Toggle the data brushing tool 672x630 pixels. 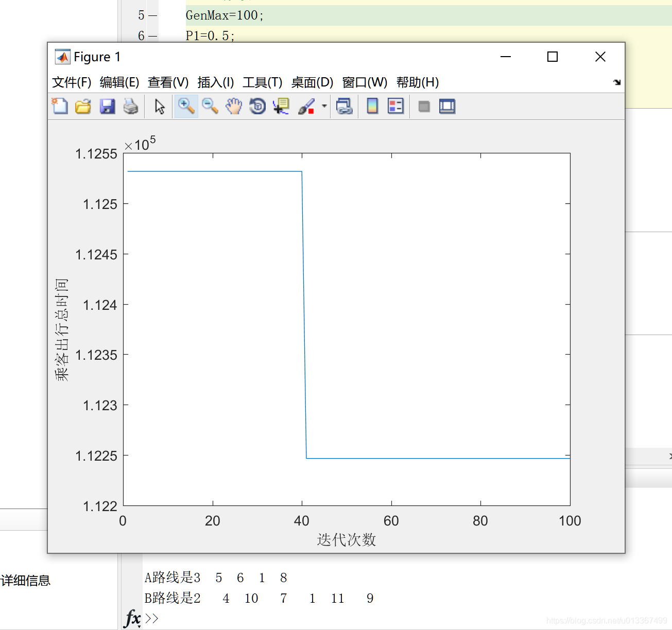point(307,106)
